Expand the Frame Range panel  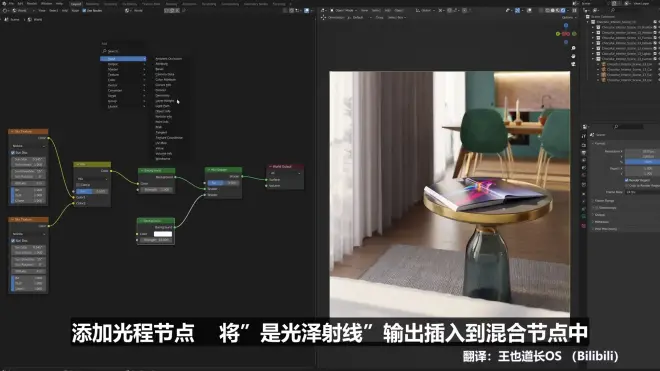[x=604, y=201]
